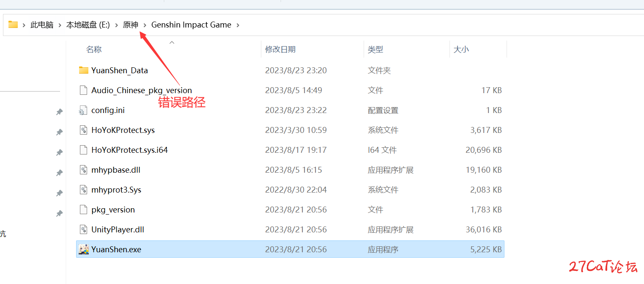Viewport: 644px width, 284px height.
Task: Click size 17 KB cell
Action: tap(491, 91)
